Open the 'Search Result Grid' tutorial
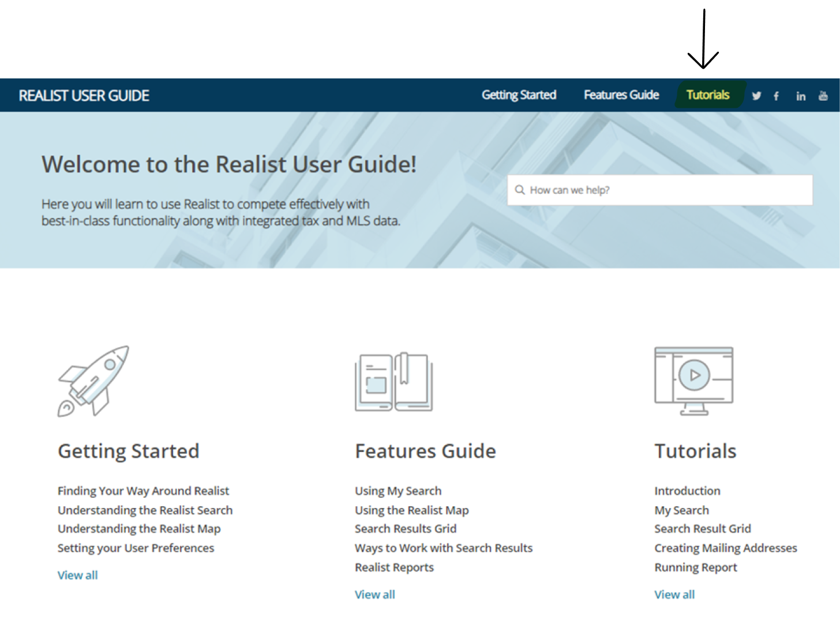The height and width of the screenshot is (632, 840). coord(703,529)
